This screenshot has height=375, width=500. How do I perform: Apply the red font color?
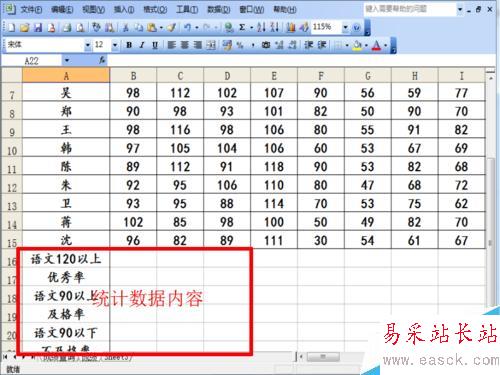[x=376, y=45]
